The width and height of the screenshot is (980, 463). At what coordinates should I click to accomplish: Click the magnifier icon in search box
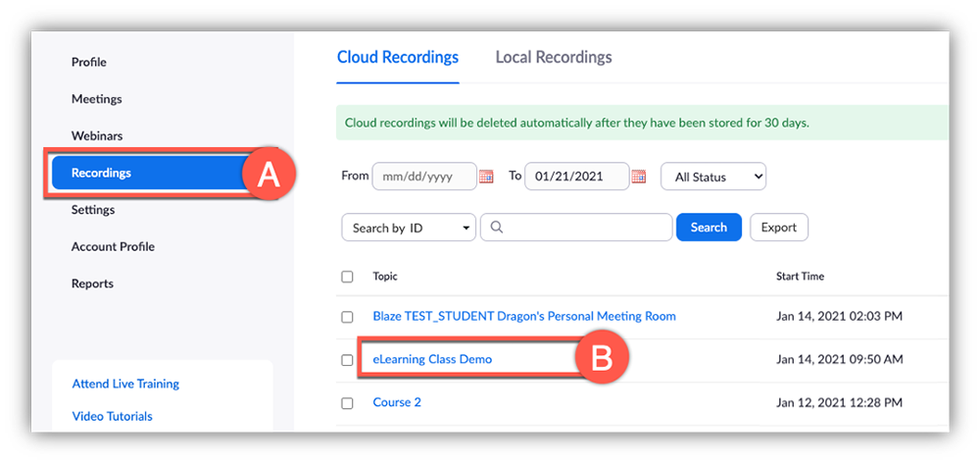[497, 228]
